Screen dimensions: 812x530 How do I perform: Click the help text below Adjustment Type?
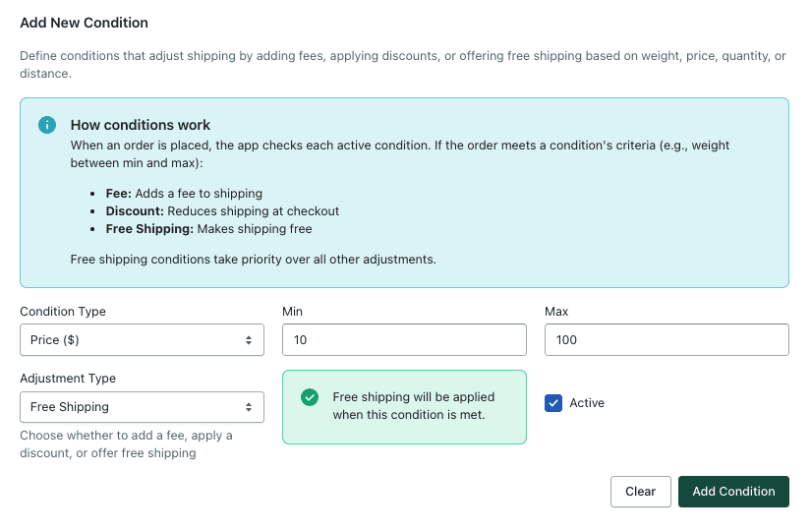126,444
